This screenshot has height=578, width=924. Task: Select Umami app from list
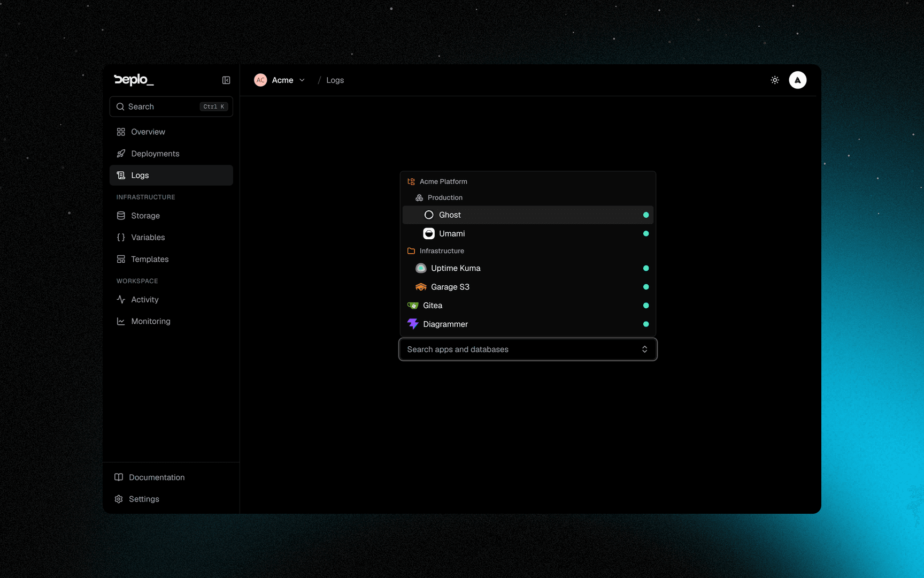point(528,233)
